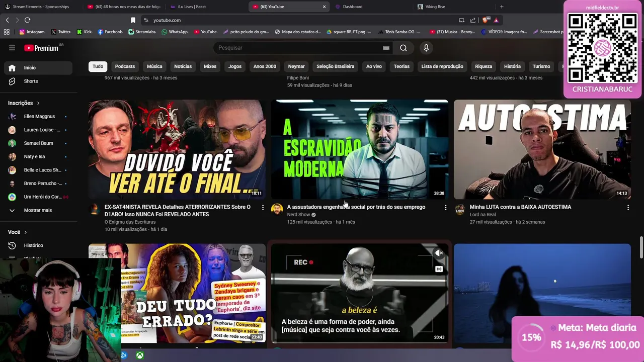This screenshot has width=644, height=362.
Task: Open video title Minha LUTA contra a BAIXA AUTOESTIMA
Action: click(x=520, y=207)
